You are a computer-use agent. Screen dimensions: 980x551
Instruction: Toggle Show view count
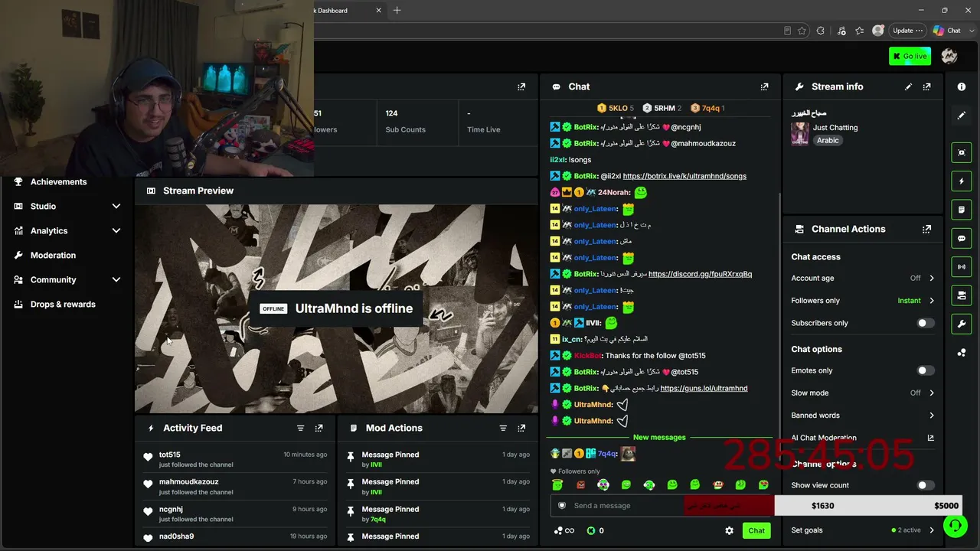tap(926, 485)
